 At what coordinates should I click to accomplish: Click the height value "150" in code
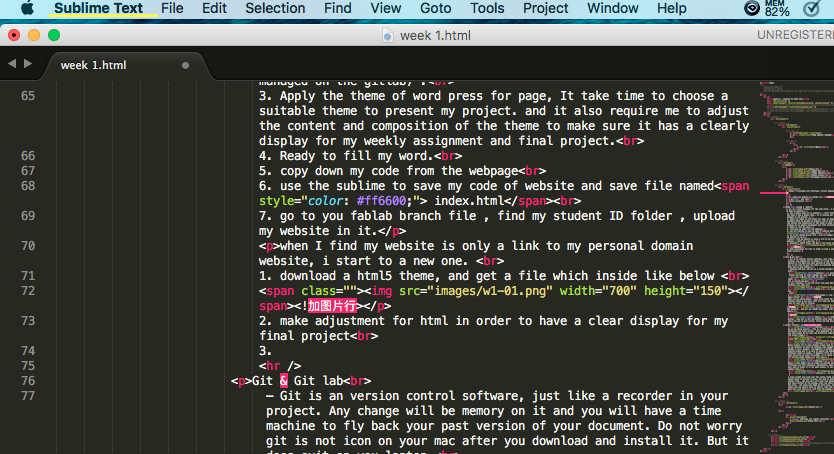710,291
